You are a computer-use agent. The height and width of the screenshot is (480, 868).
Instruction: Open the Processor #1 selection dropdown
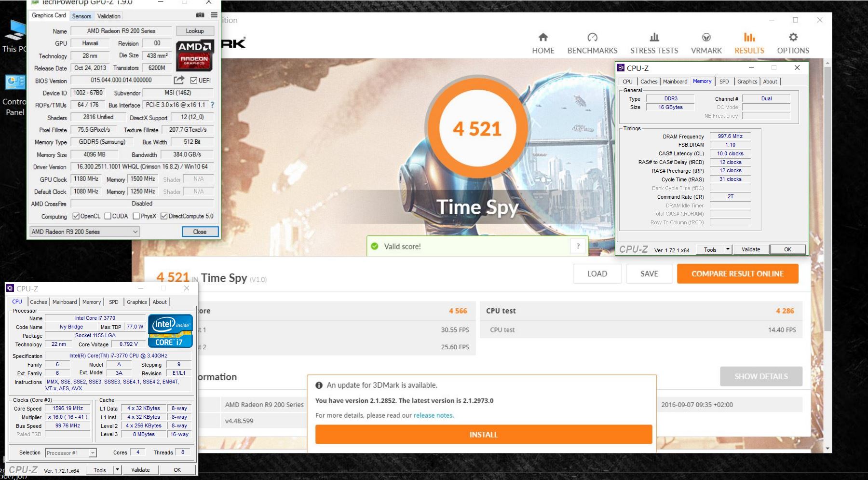click(x=71, y=453)
